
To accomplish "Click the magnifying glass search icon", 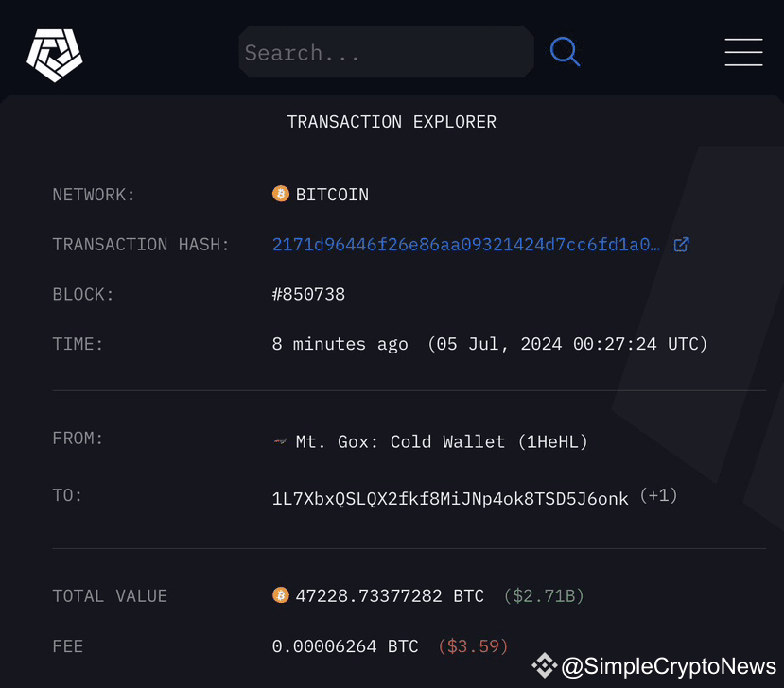I will pos(565,52).
